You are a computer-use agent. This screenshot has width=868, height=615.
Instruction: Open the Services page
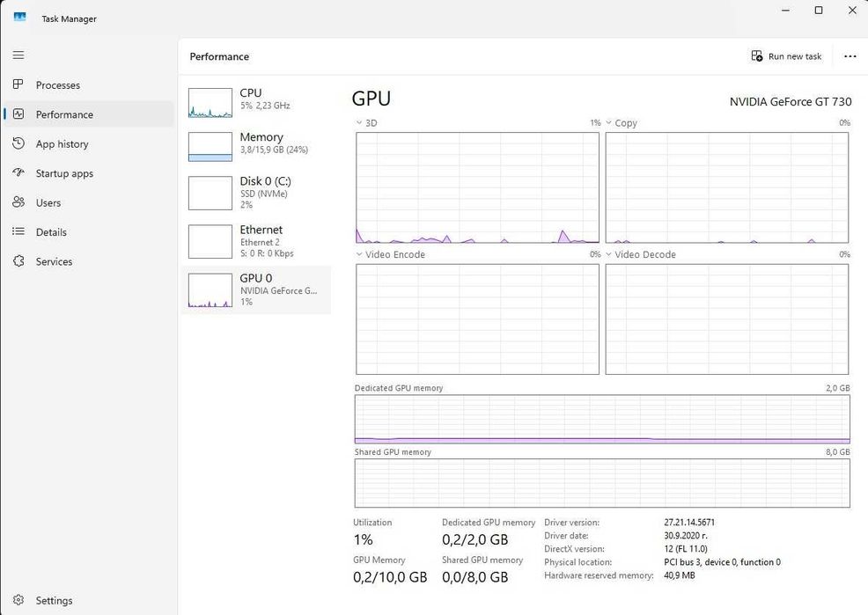[x=89, y=261]
